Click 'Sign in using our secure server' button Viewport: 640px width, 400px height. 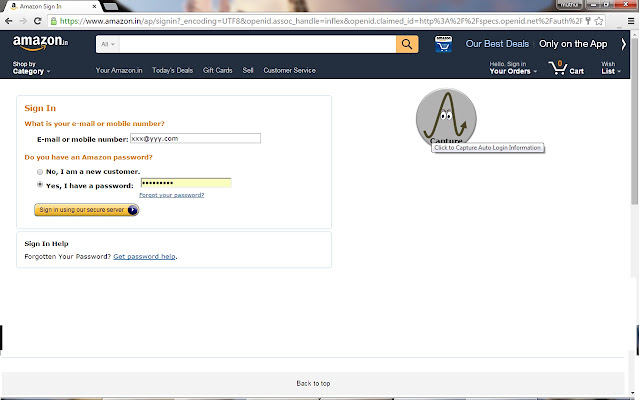[87, 210]
